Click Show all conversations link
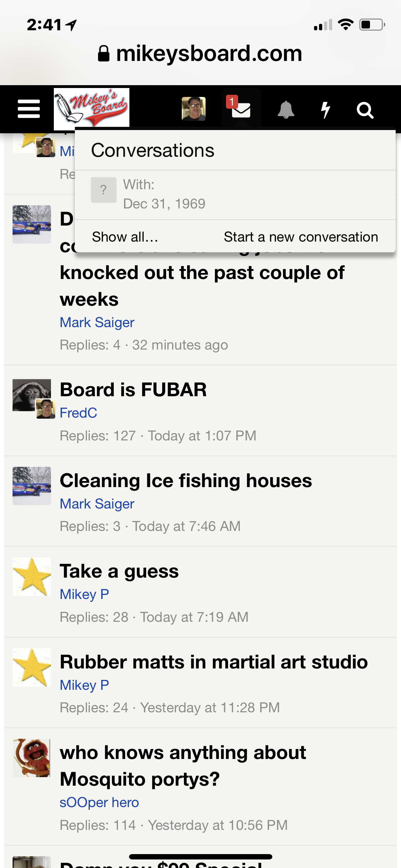This screenshot has width=401, height=868. [125, 237]
